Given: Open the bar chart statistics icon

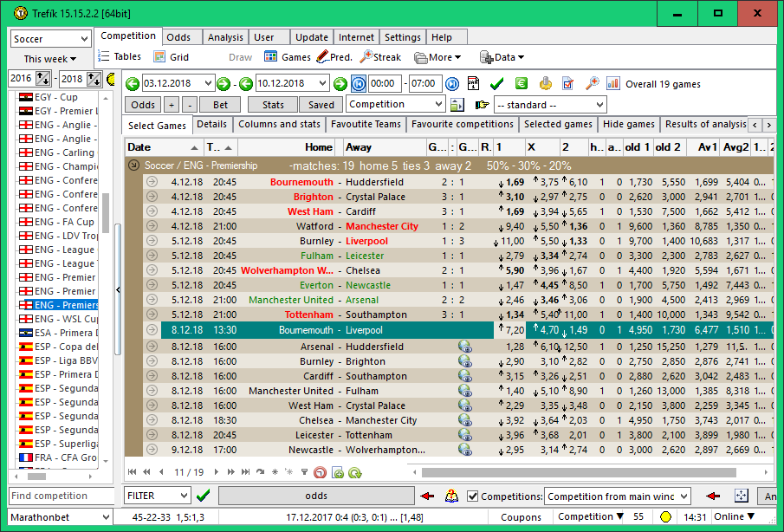Looking at the screenshot, I should [613, 84].
